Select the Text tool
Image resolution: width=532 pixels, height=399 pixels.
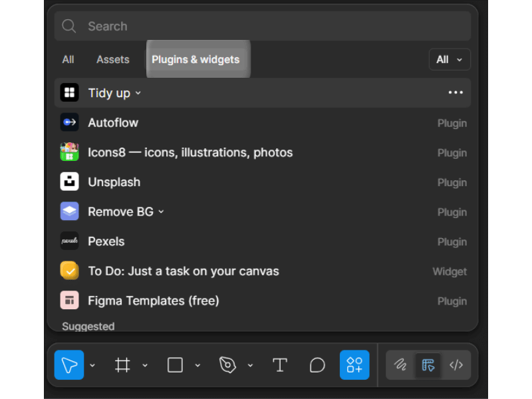coord(280,365)
